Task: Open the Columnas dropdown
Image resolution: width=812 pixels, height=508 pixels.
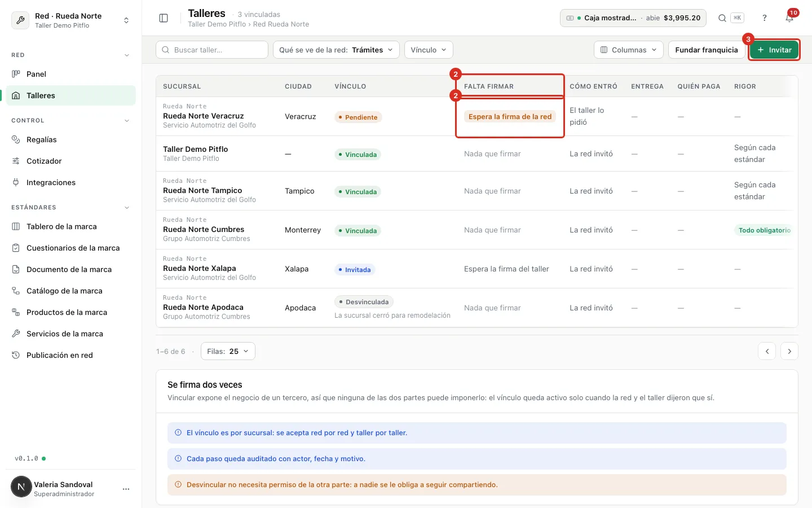Action: (x=629, y=50)
